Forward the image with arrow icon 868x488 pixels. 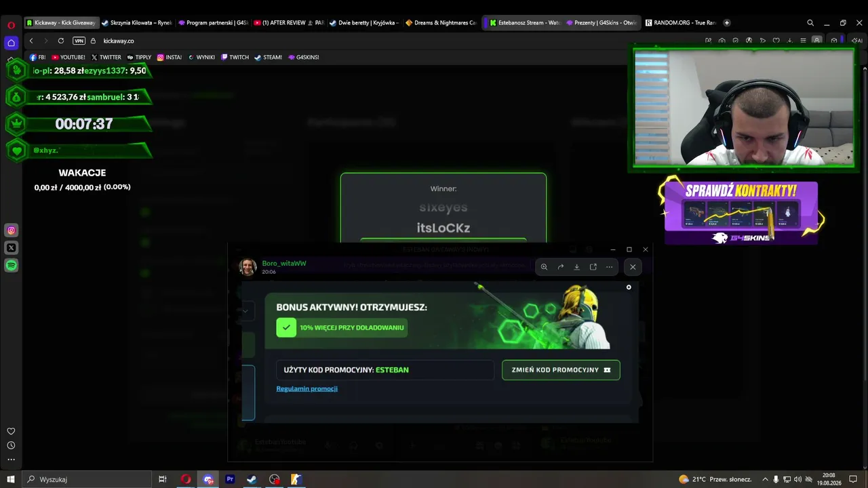pos(561,267)
